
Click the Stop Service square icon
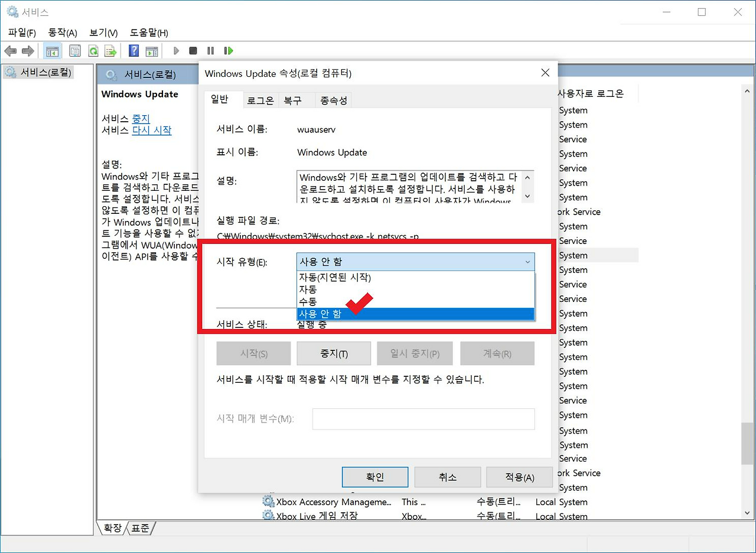click(x=193, y=51)
